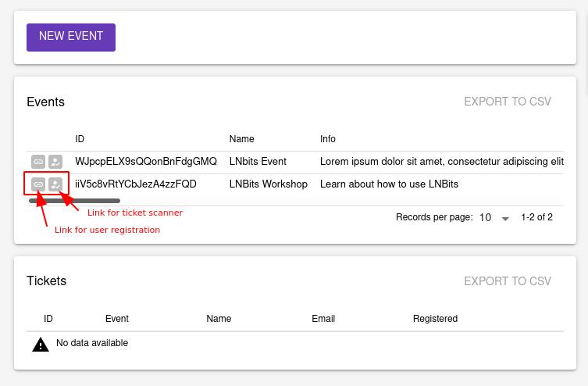Open registration link for LNbits Event
This screenshot has height=386, width=588.
pyautogui.click(x=38, y=162)
